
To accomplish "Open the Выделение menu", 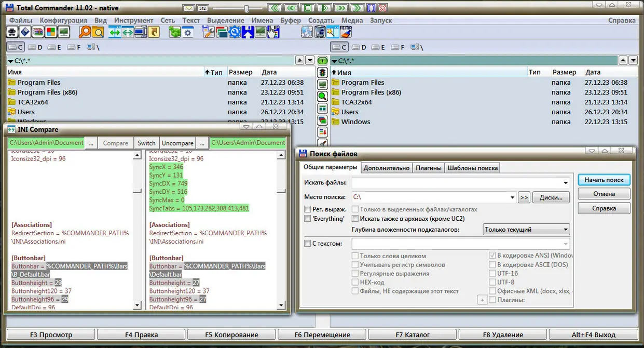I will [226, 20].
